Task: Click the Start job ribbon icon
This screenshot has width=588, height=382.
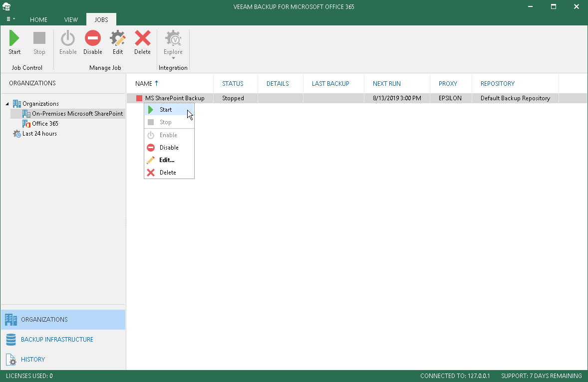Action: pyautogui.click(x=14, y=38)
